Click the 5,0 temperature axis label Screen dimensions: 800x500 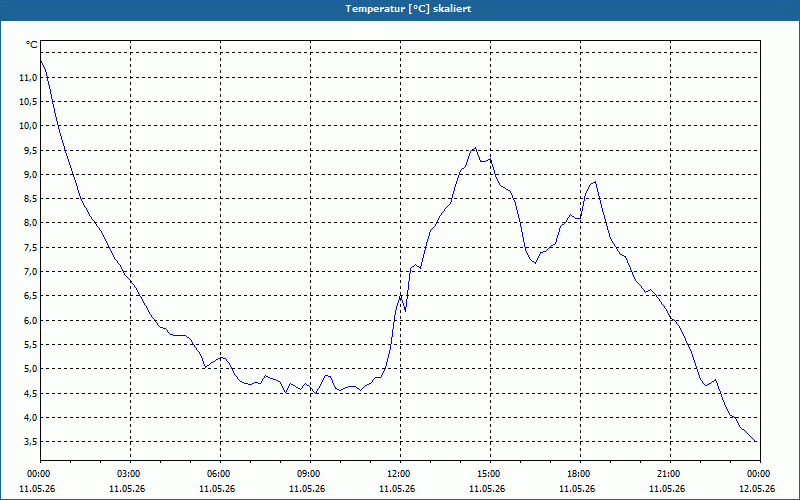click(30, 369)
